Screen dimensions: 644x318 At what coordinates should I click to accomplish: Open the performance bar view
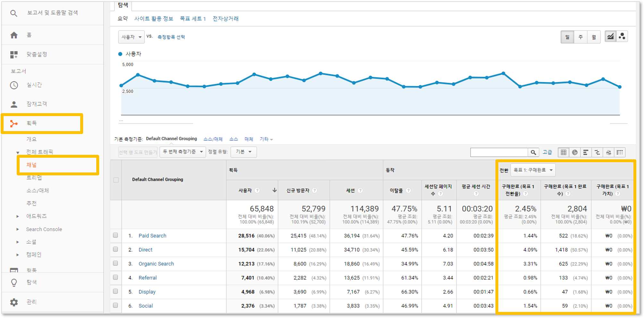586,152
